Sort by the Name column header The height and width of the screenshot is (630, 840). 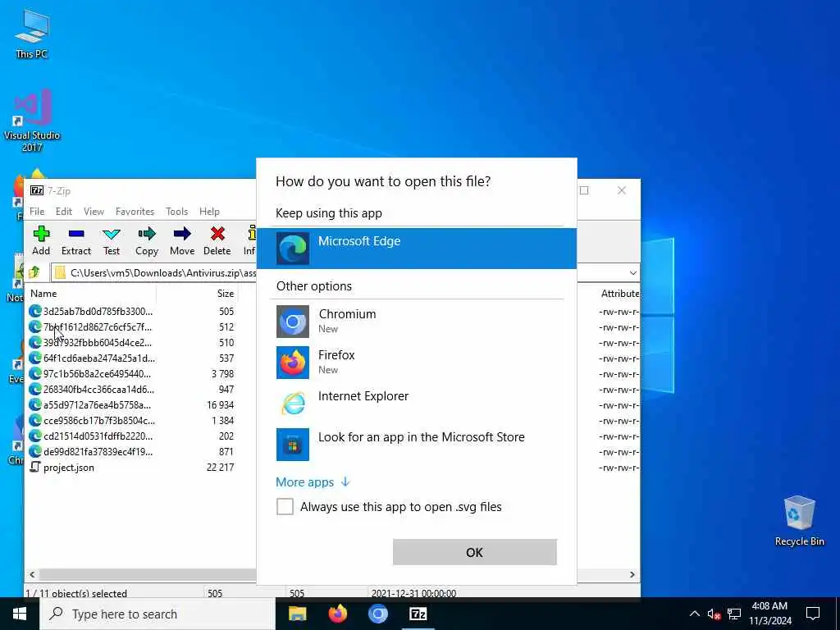click(91, 294)
